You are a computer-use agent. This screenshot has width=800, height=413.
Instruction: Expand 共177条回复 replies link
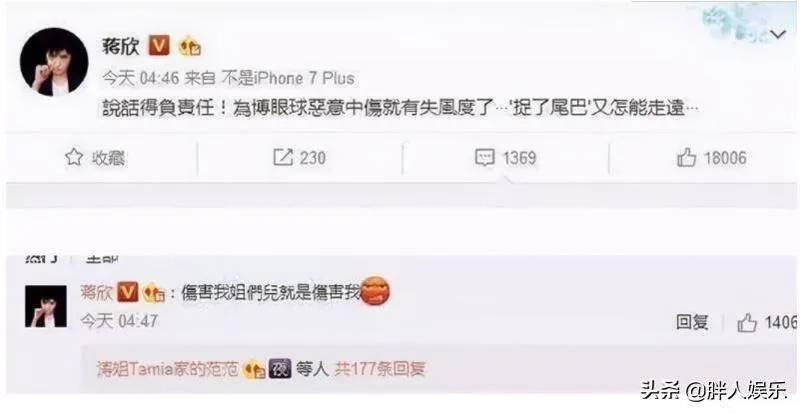(x=380, y=369)
